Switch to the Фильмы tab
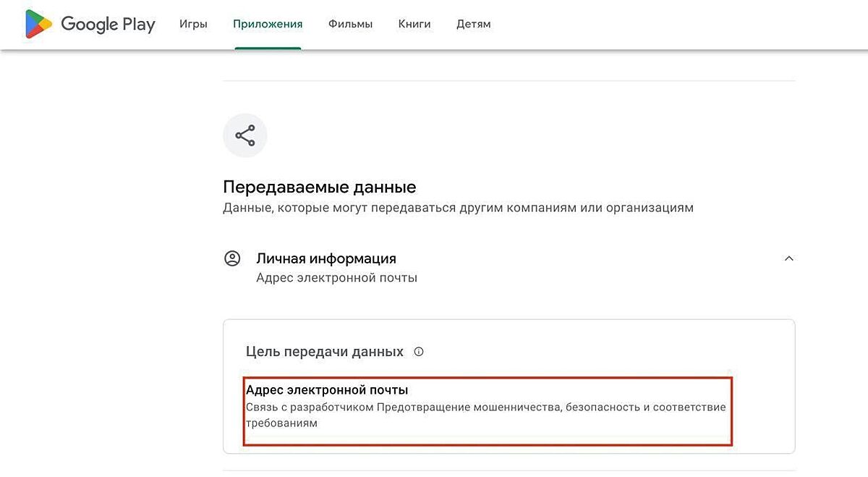868x477 pixels. [x=350, y=24]
